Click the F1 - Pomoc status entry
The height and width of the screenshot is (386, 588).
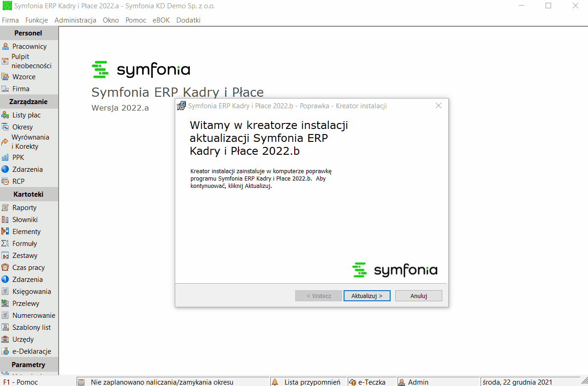[x=21, y=382]
